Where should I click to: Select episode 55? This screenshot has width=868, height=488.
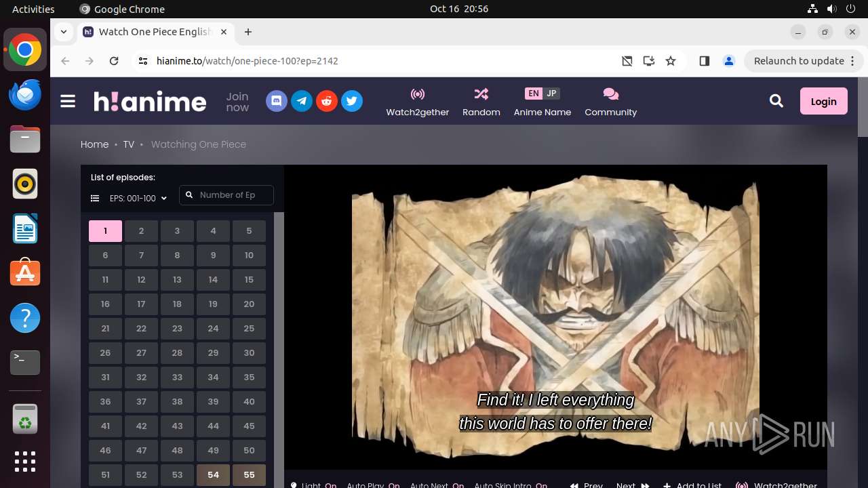(249, 475)
